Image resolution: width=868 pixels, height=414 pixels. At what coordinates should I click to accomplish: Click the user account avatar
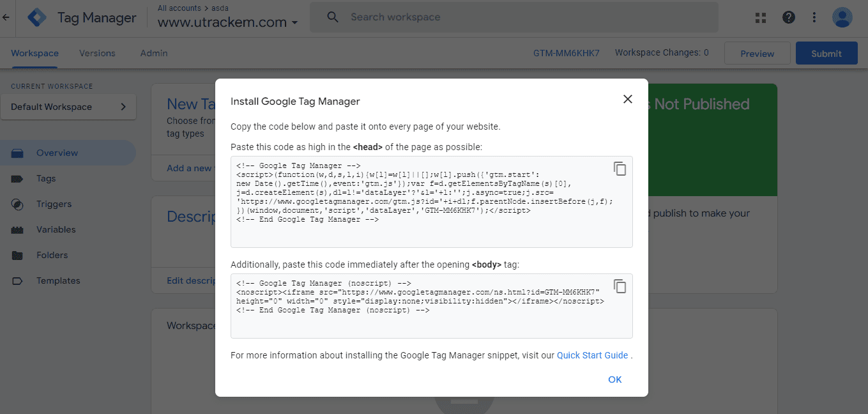[842, 18]
